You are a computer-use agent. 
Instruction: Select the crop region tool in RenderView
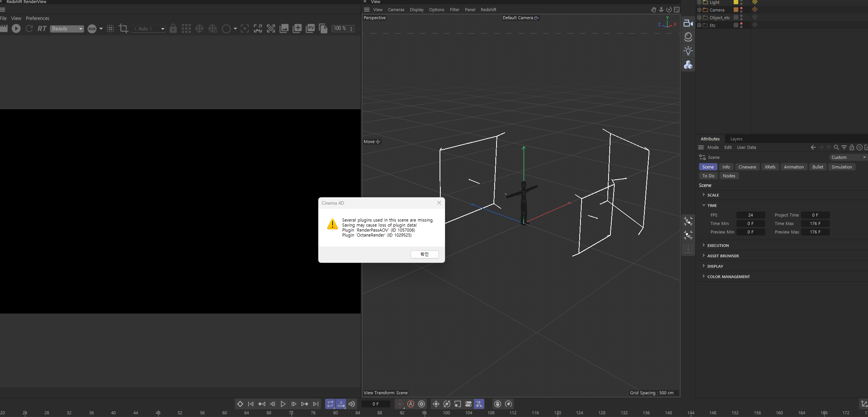(x=124, y=28)
